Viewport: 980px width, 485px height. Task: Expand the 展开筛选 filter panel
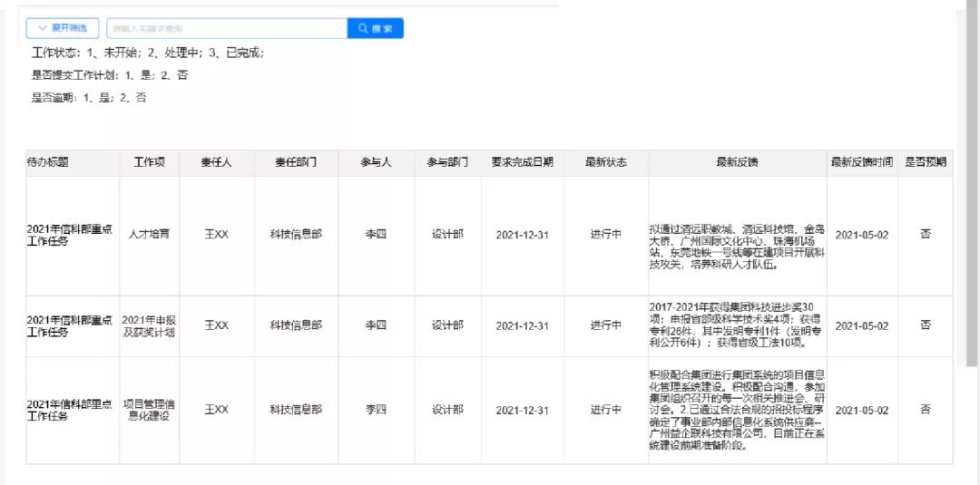click(x=63, y=28)
